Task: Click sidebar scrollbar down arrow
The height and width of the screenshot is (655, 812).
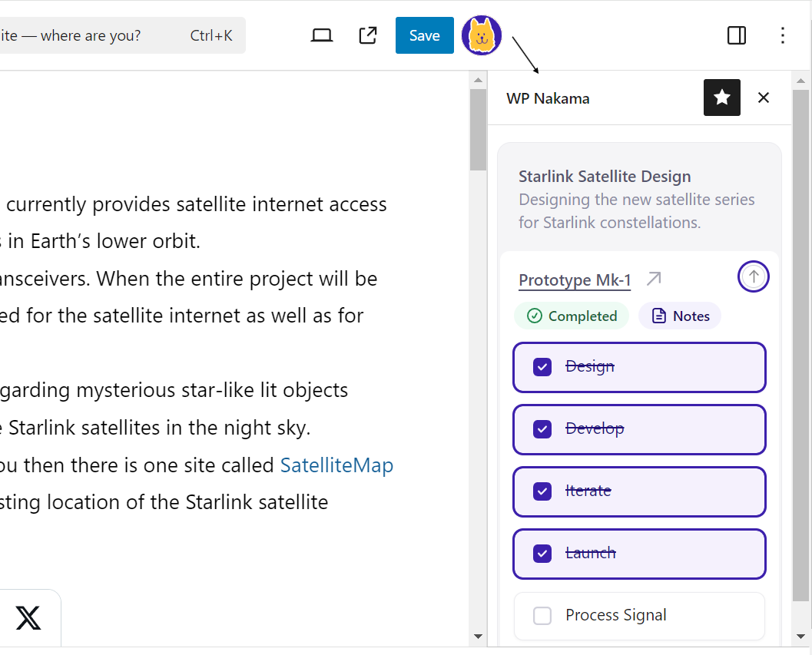Action: point(800,637)
